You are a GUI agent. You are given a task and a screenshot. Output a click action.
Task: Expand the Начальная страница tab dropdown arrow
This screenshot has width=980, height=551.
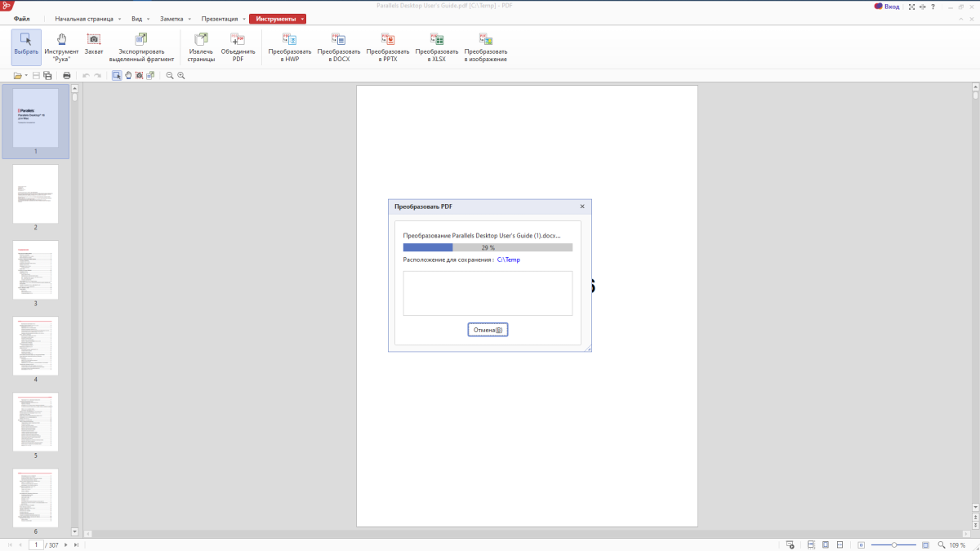point(119,19)
